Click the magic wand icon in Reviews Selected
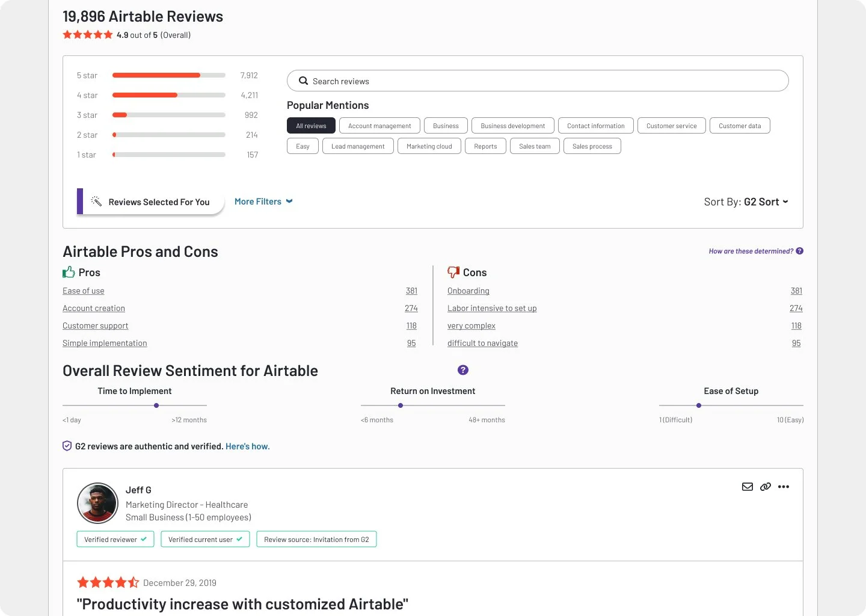This screenshot has width=866, height=616. (96, 201)
